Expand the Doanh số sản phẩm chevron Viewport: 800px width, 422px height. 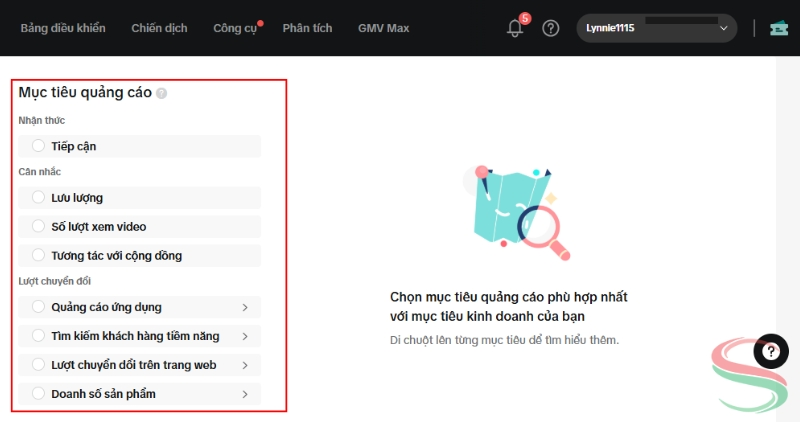245,394
